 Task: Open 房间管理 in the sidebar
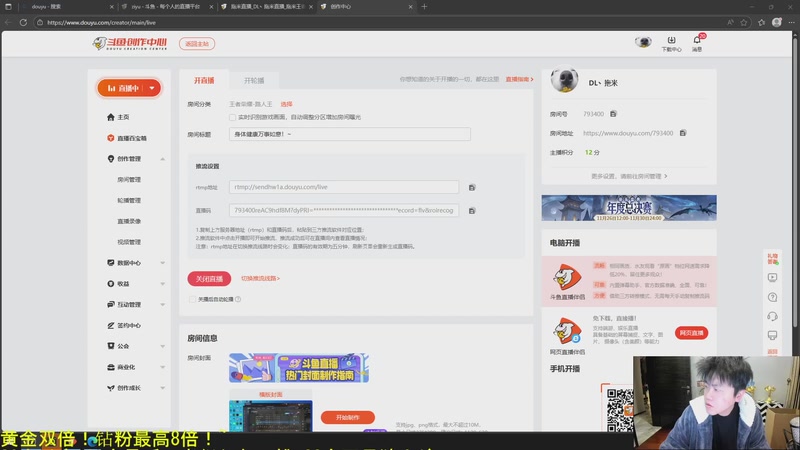click(129, 180)
